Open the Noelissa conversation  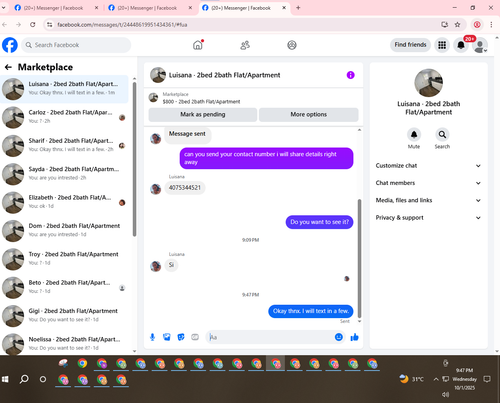tap(64, 344)
